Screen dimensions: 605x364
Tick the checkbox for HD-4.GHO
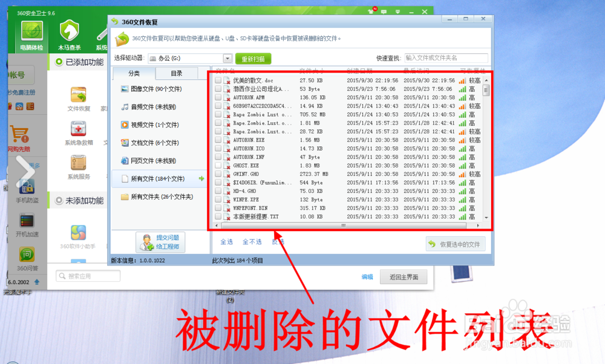coord(218,191)
